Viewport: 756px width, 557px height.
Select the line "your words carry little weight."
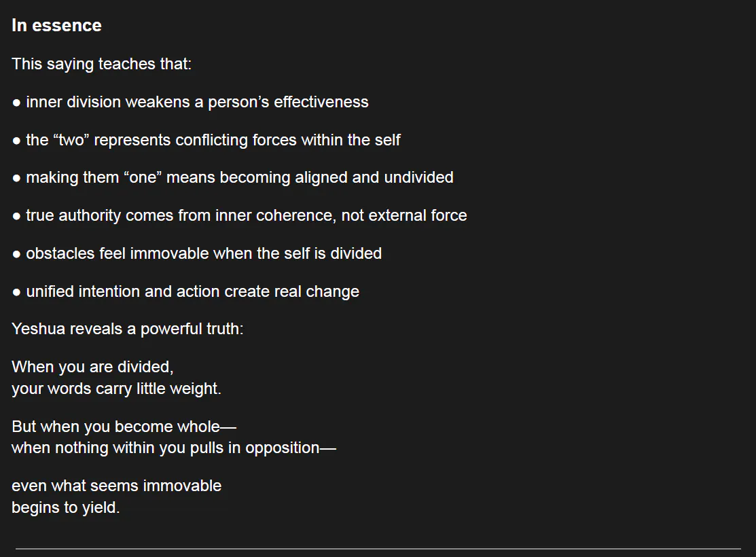116,389
